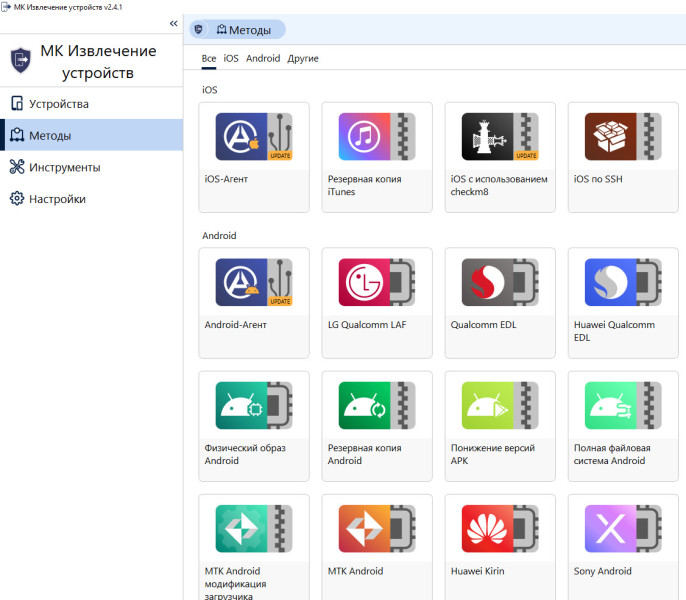The height and width of the screenshot is (600, 686).
Task: Open MTK Android модификация загрузчика icon
Action: coord(254,529)
